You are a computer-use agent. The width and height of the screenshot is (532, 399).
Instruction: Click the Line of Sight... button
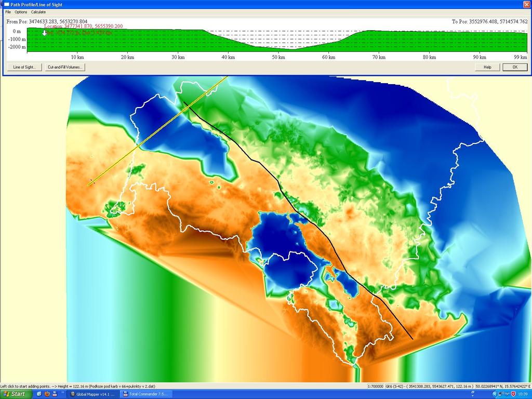pyautogui.click(x=24, y=67)
